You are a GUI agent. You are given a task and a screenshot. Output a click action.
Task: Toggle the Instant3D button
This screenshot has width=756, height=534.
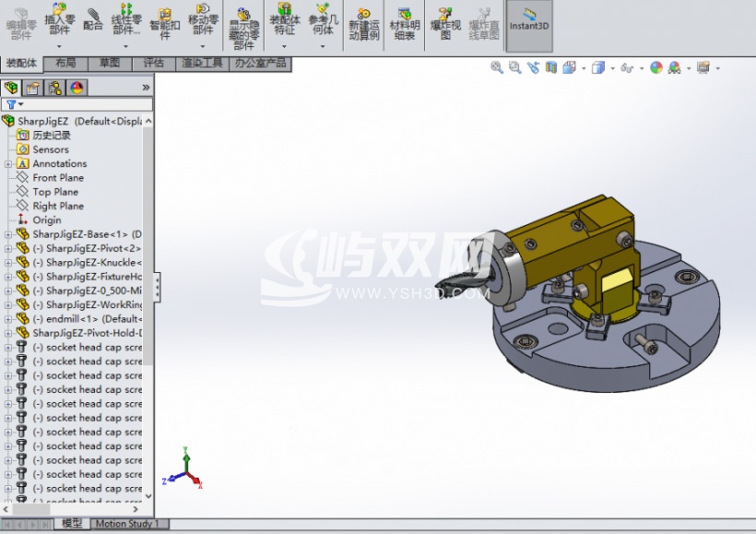pos(529,25)
